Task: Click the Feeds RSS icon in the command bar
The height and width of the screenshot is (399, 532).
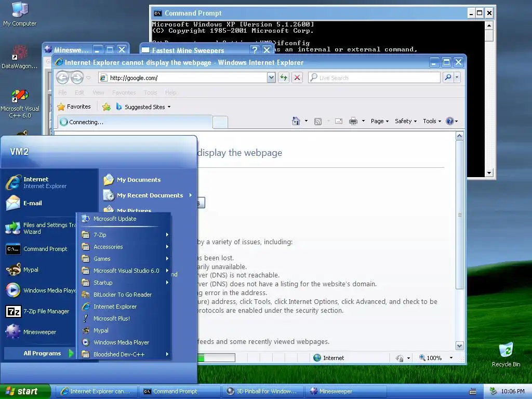Action: 318,122
